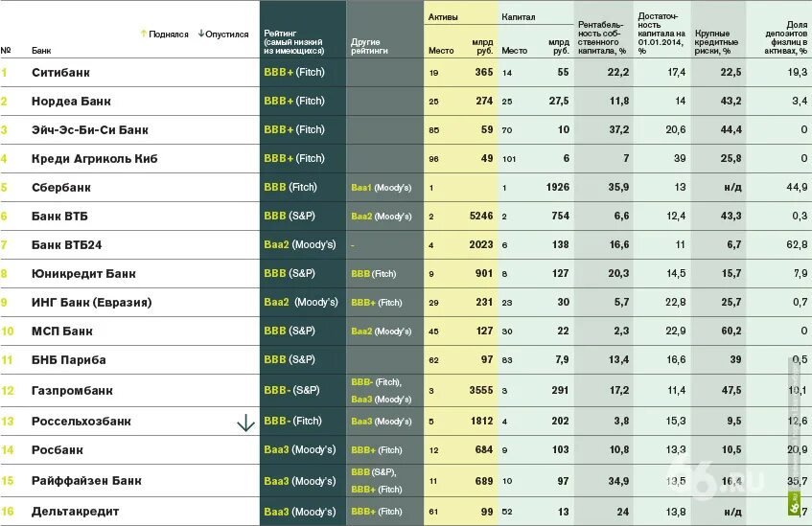The width and height of the screenshot is (812, 526).
Task: Click assets value 3555 for Газпромбанк
Action: pos(481,390)
